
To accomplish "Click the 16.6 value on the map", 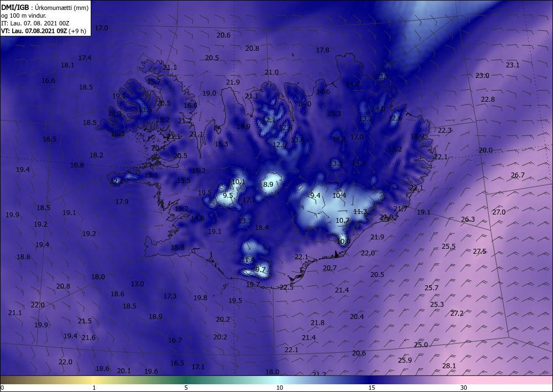I will click(x=48, y=81).
